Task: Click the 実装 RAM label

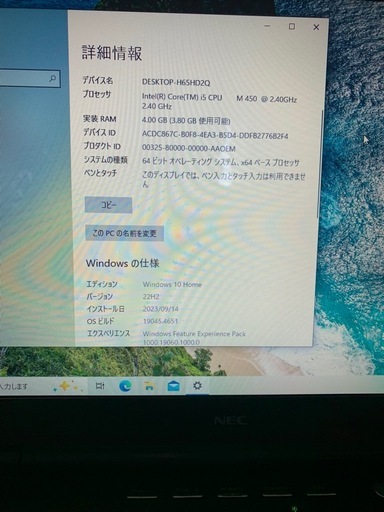Action: (100, 119)
